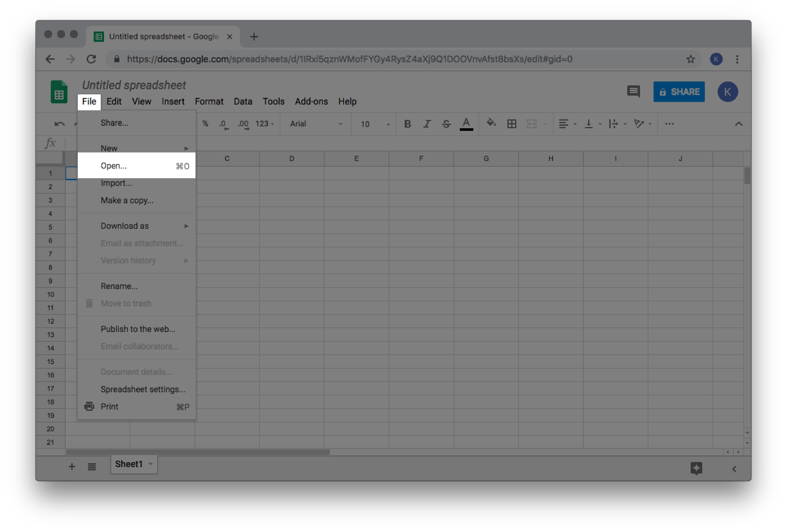
Task: Expand the New submenu
Action: click(x=137, y=148)
